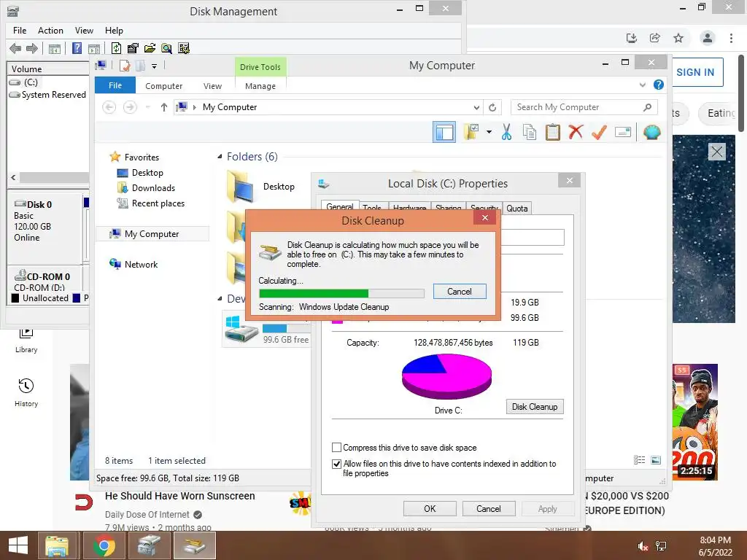Open the address bar history dropdown

(x=476, y=107)
